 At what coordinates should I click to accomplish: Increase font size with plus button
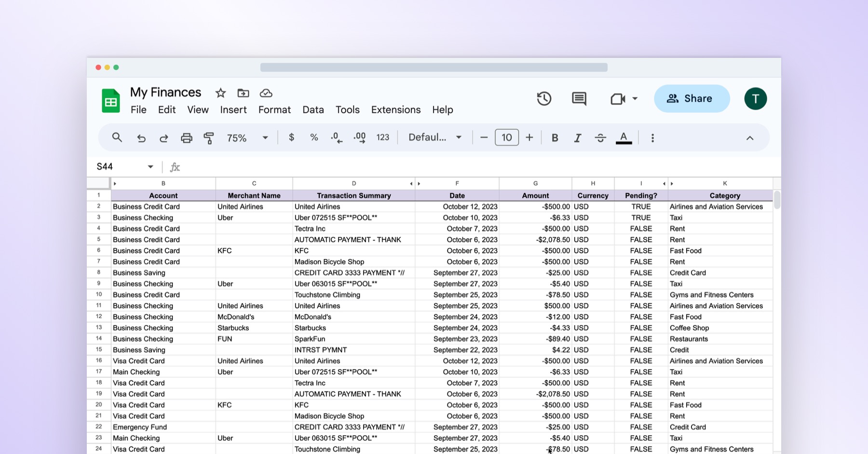(x=529, y=138)
